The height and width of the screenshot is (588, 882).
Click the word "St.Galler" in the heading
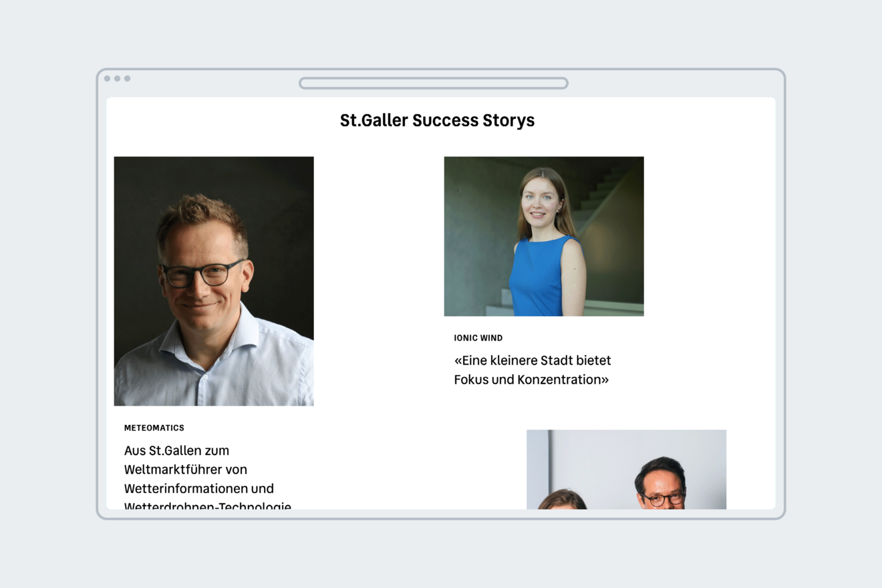pos(374,120)
